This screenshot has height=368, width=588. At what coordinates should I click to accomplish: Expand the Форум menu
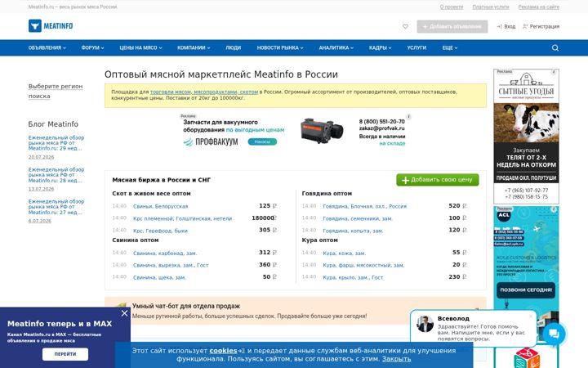click(x=92, y=47)
